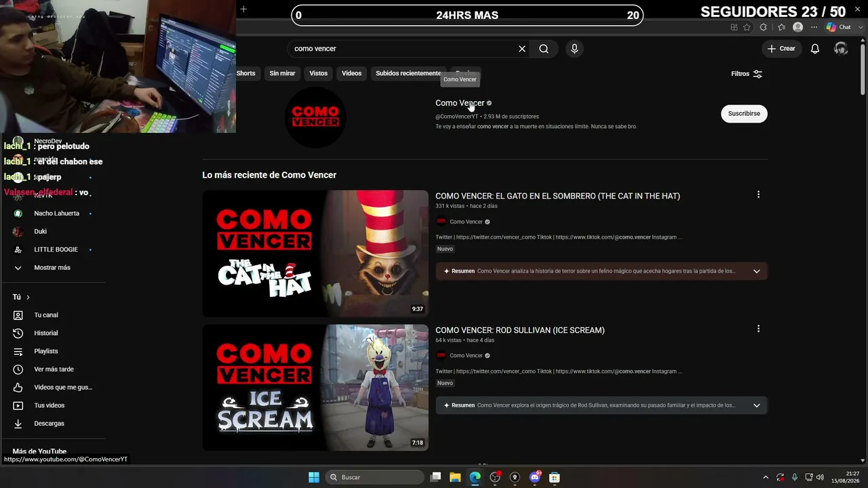Click the Crear button
This screenshot has width=868, height=488.
(781, 49)
